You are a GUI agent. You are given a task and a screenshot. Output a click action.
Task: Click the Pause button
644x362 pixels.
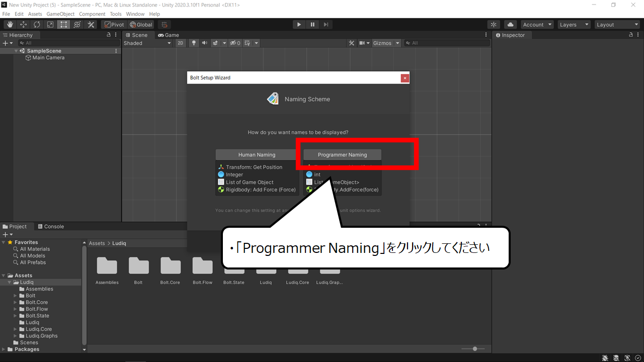(312, 25)
